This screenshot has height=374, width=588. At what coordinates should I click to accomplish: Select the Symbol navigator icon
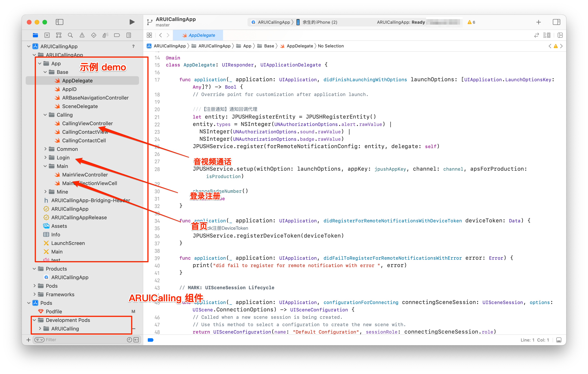point(59,35)
